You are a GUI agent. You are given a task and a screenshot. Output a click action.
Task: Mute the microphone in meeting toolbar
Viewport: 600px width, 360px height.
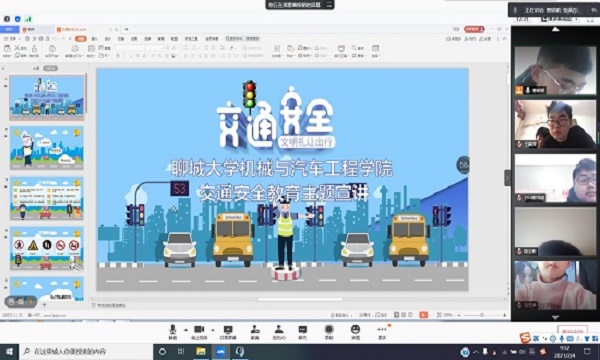pyautogui.click(x=173, y=332)
